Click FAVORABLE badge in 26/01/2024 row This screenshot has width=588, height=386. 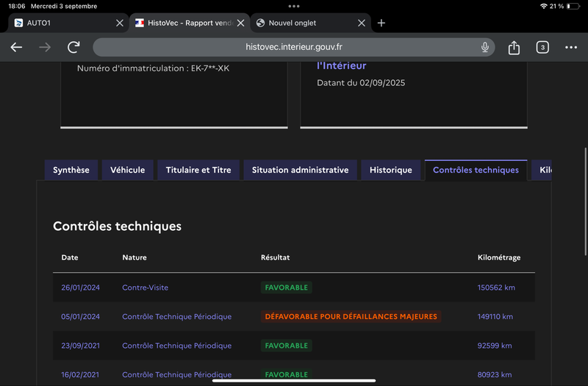pyautogui.click(x=286, y=287)
